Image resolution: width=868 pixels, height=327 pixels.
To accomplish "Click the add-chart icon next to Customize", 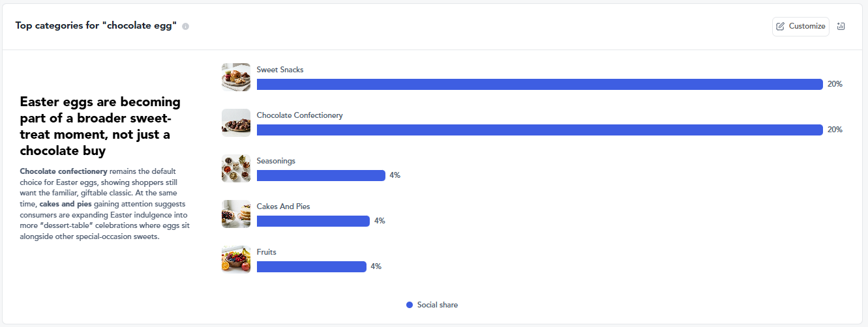I will coord(841,27).
